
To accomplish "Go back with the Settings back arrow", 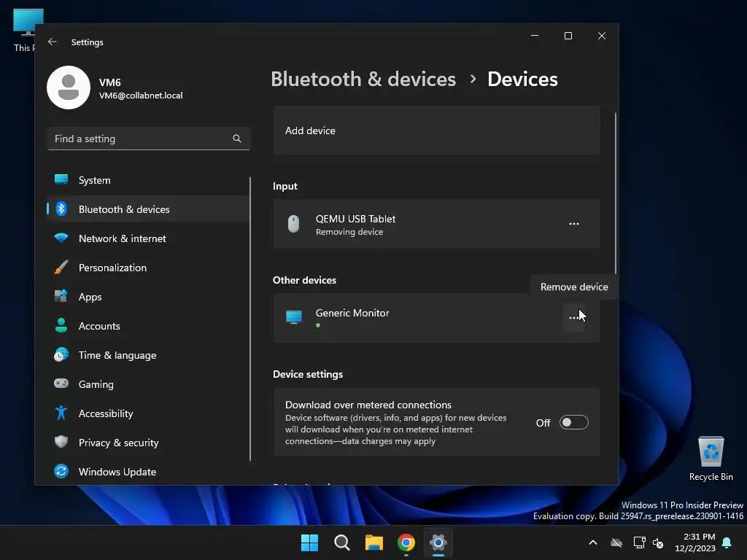I will tap(53, 42).
